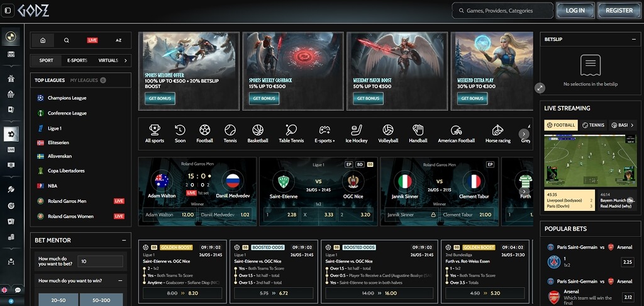Switch to the LIVE tab in sports panel
Viewport: 644px width, 306px height.
[x=92, y=40]
